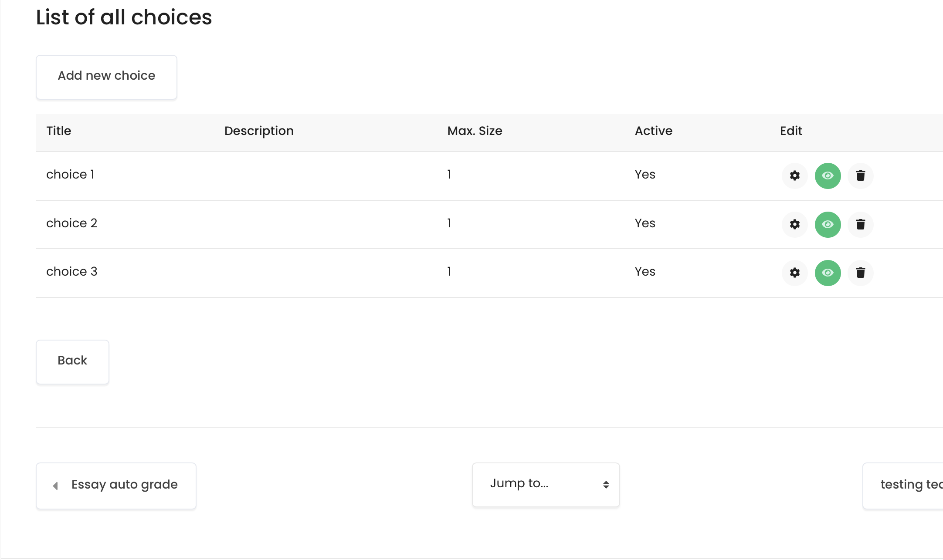Click the Max. Size column header
943x560 pixels.
point(475,131)
